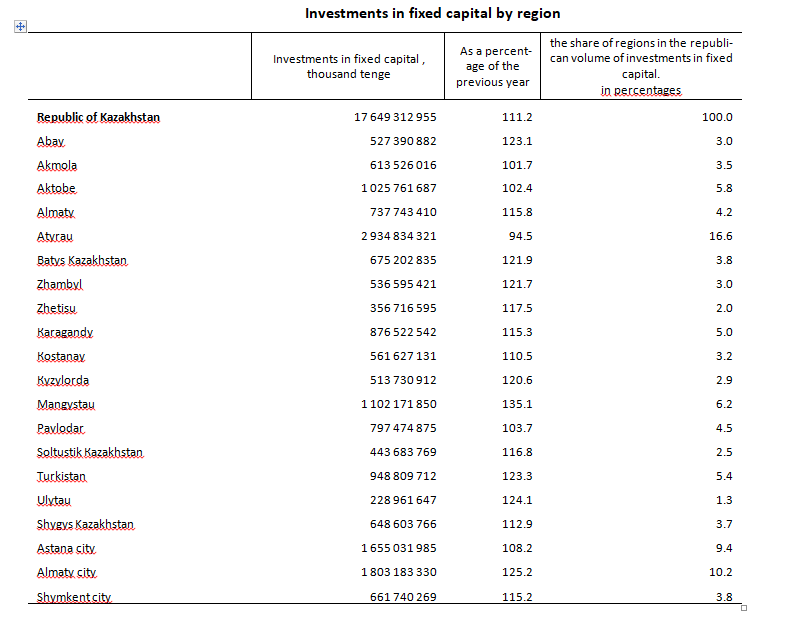
Task: Click the 'Investments in fixed capital, thousand tenge' header
Action: [x=349, y=67]
